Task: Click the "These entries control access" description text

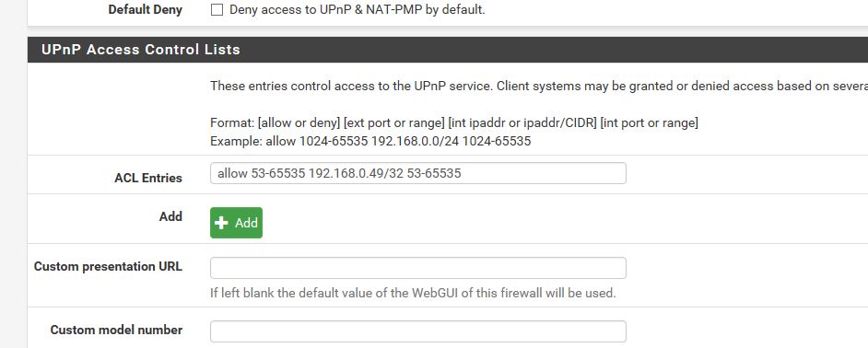Action: coord(539,87)
